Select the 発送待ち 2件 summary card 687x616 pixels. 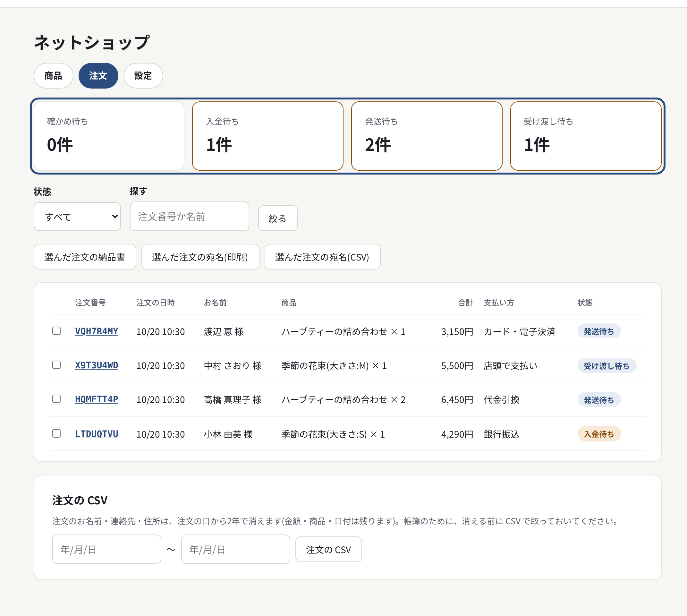click(x=427, y=136)
